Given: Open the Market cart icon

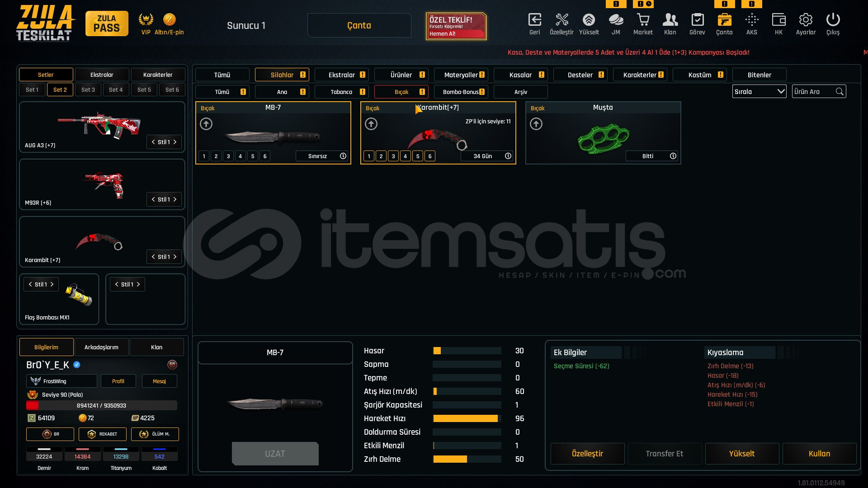Looking at the screenshot, I should click(643, 20).
